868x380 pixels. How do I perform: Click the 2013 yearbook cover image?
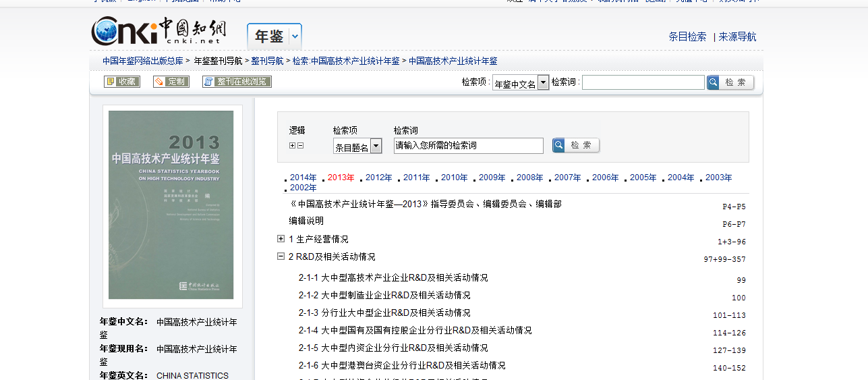(171, 205)
